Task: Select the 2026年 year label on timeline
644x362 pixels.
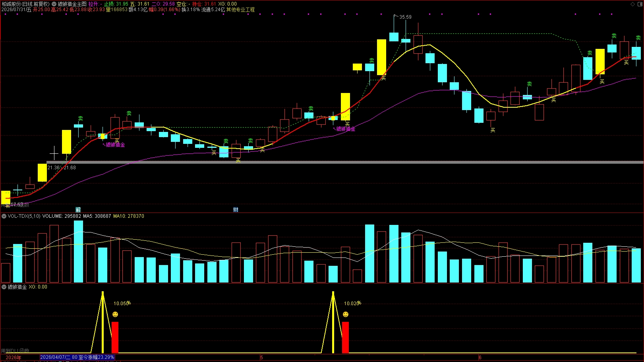Action: click(x=14, y=358)
